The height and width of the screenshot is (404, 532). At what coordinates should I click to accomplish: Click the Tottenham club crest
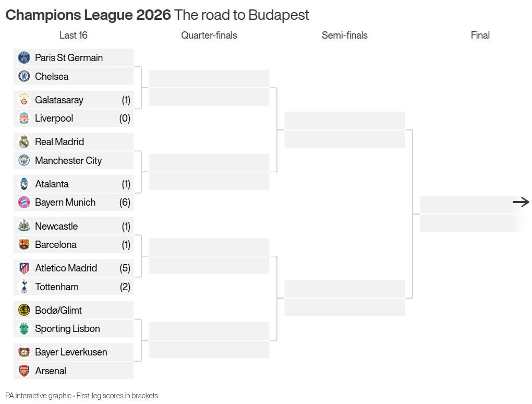[24, 287]
